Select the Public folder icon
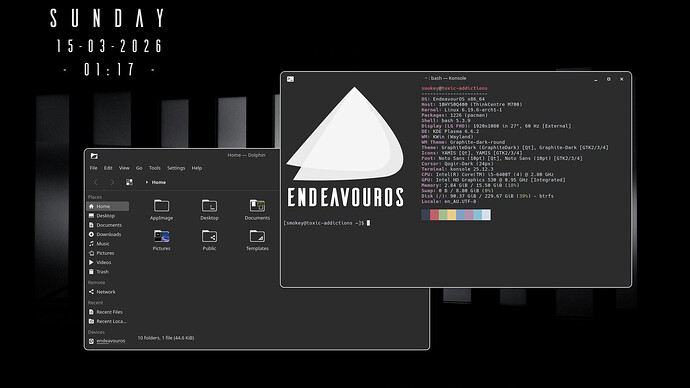 pos(209,236)
